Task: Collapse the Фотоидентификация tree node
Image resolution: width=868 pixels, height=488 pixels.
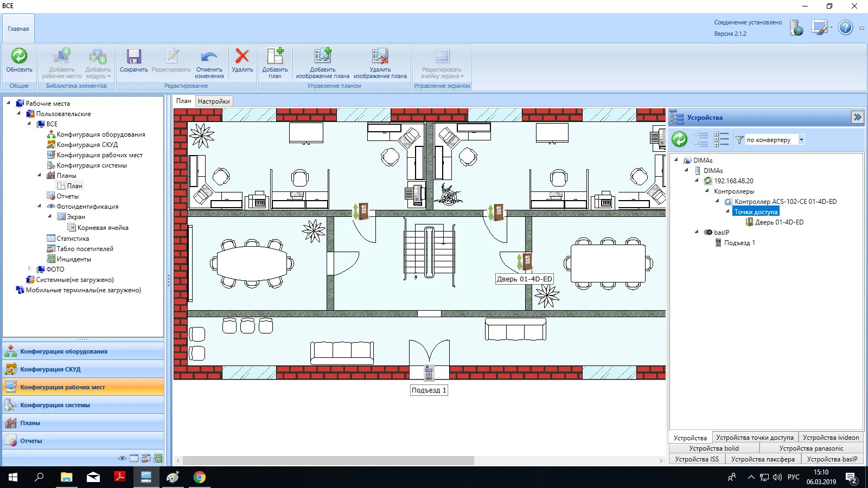Action: (x=40, y=207)
